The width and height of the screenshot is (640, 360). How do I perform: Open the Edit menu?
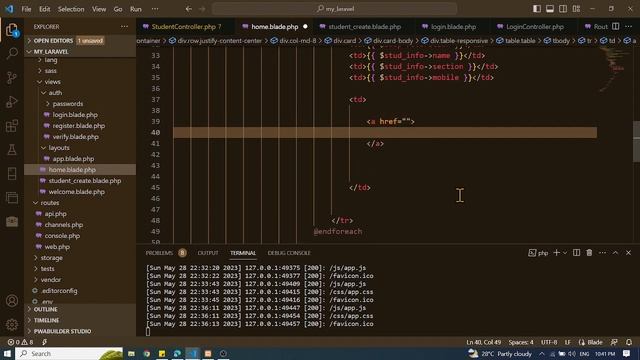click(44, 9)
